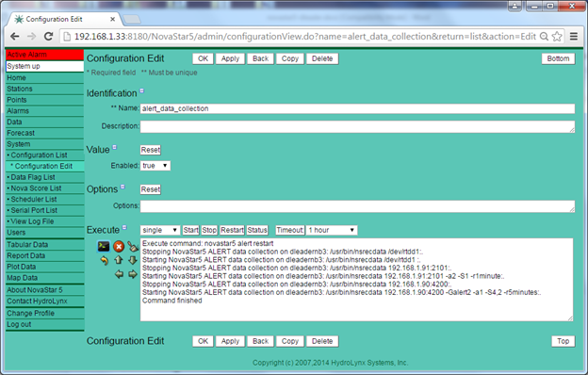Click the Name input field
588x375 pixels.
pos(357,108)
